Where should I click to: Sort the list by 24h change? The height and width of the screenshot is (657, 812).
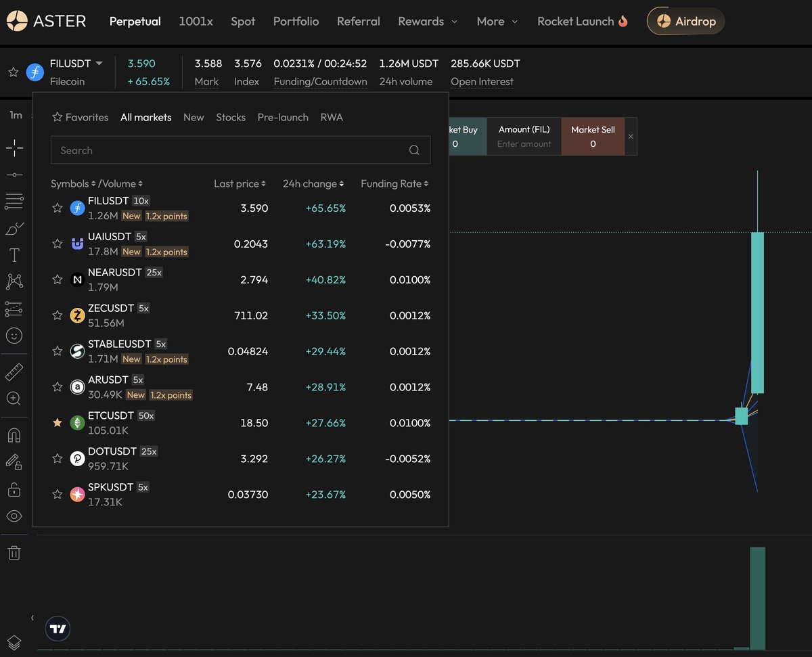tap(313, 183)
